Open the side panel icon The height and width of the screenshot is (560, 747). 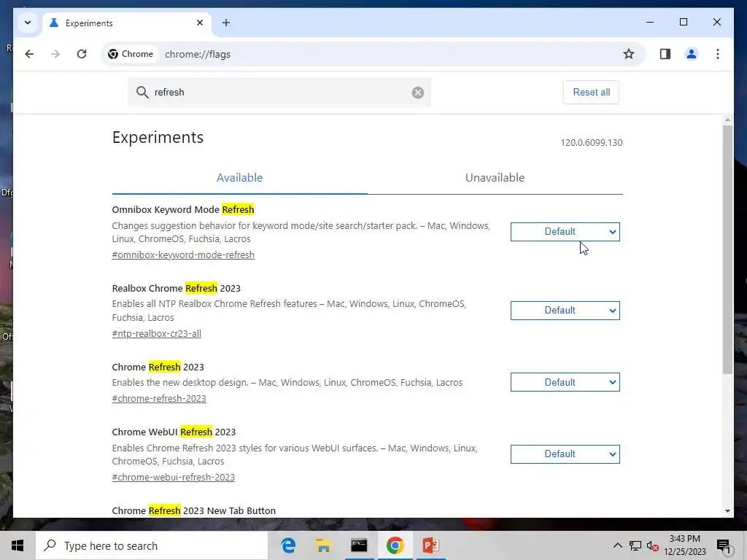coord(665,54)
